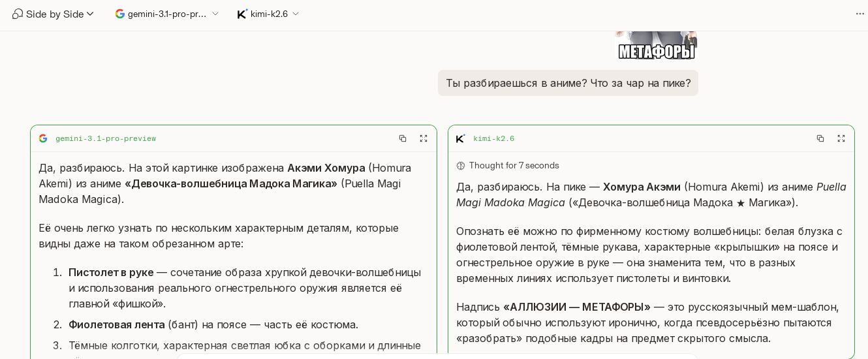
Task: Click the user message 'Ты разбираешься в аниме?'
Action: point(568,83)
